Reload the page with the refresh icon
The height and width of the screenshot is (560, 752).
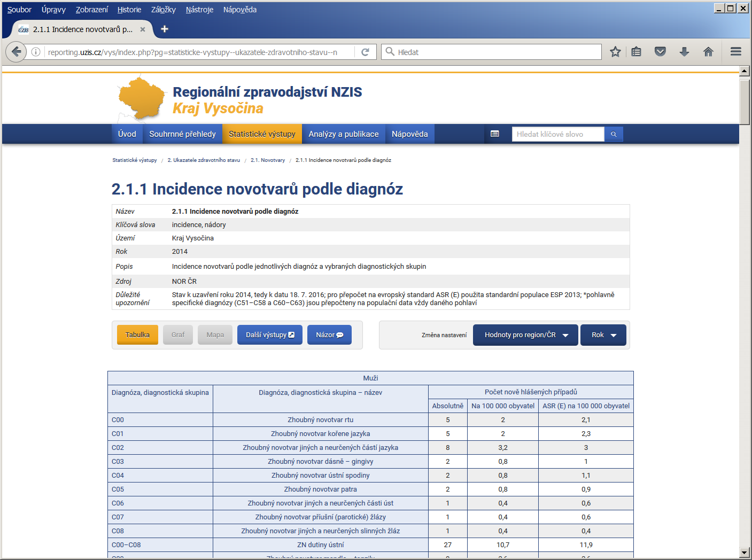click(x=366, y=52)
